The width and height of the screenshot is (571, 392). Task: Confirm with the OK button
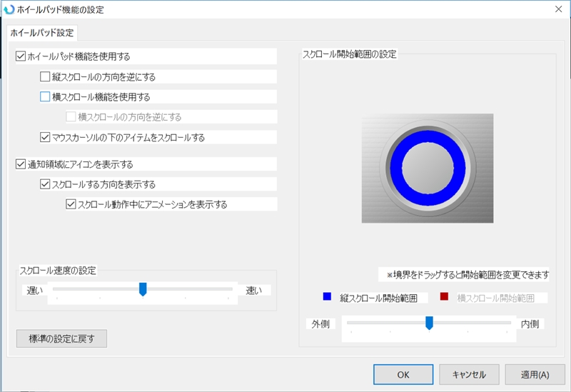tap(403, 375)
